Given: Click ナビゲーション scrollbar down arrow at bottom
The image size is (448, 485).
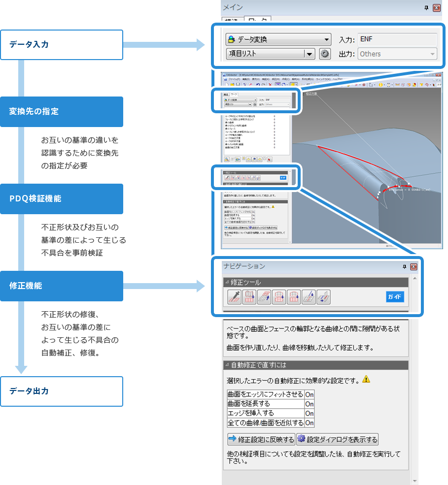Looking at the screenshot, I should coord(415,481).
